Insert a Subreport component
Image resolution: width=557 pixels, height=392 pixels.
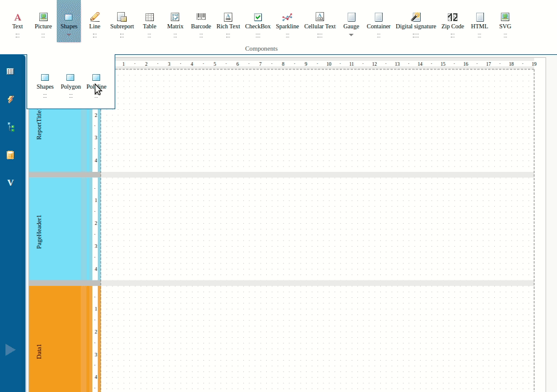click(122, 21)
